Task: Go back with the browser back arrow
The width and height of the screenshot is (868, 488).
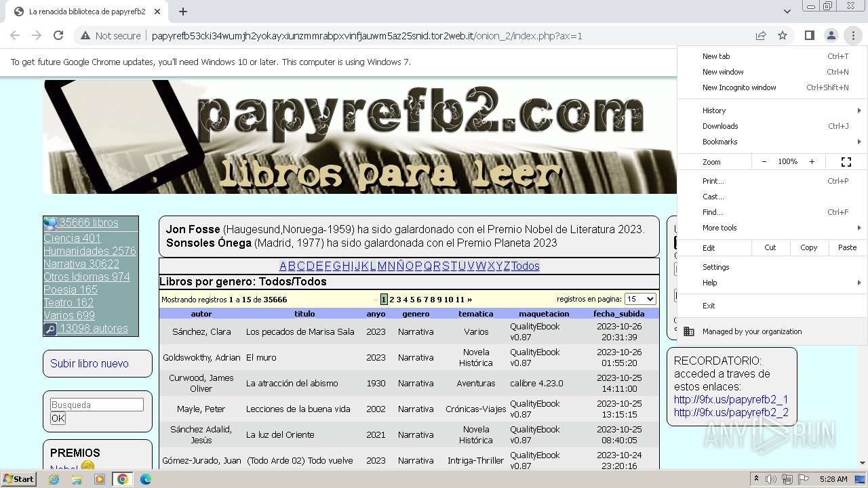Action: tap(15, 36)
